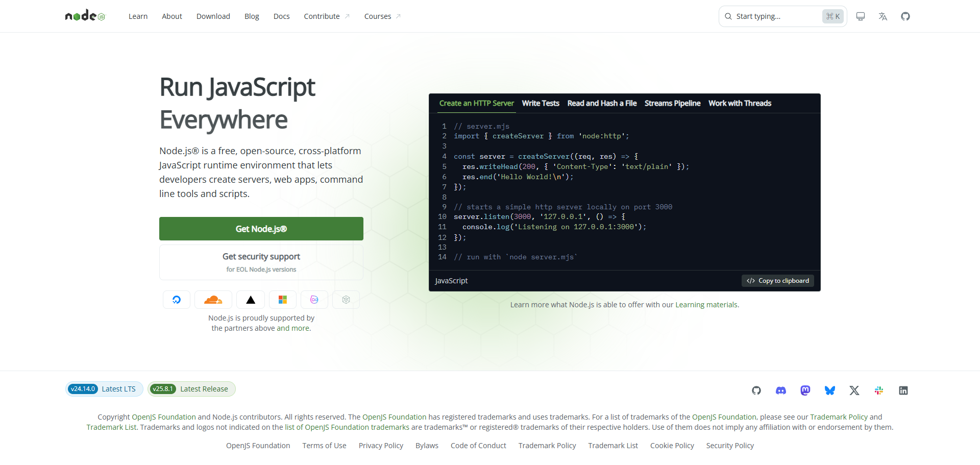The height and width of the screenshot is (465, 980).
Task: Open the GitHub icon in the header
Action: (905, 16)
